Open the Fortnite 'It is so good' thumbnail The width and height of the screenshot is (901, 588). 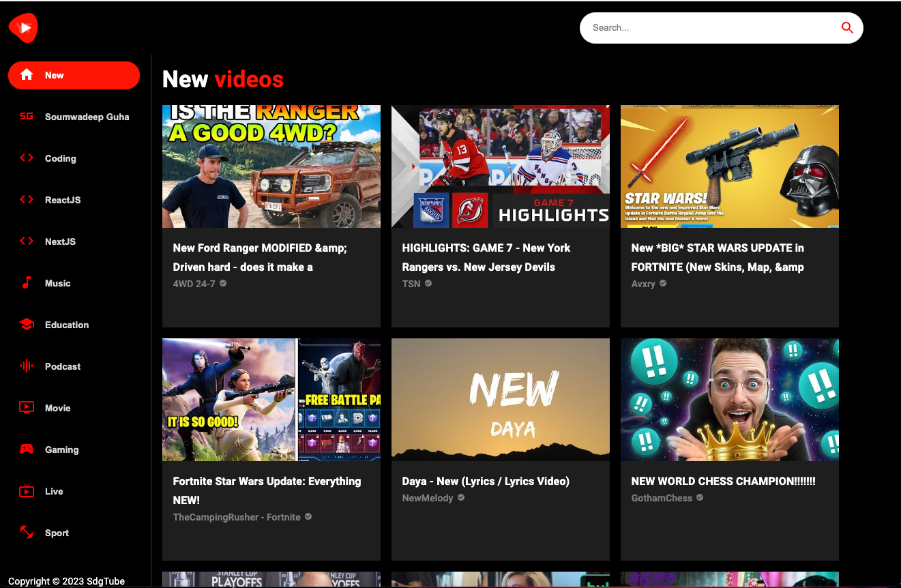271,400
